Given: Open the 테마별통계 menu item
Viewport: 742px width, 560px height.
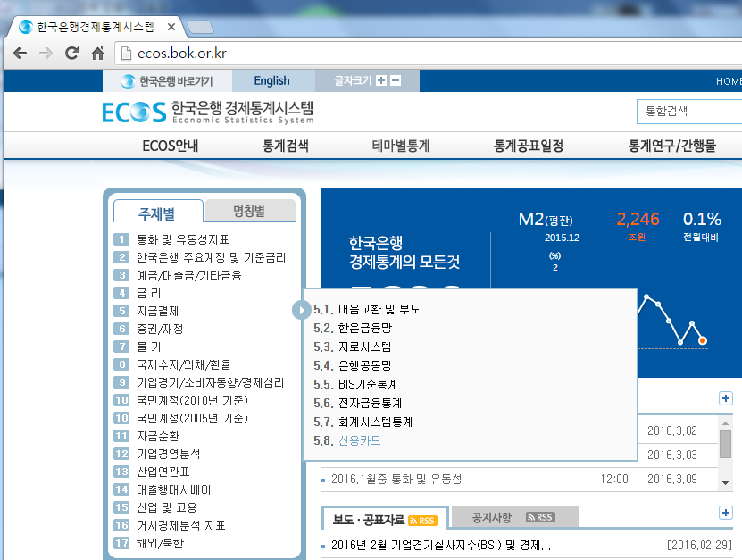Looking at the screenshot, I should (401, 146).
